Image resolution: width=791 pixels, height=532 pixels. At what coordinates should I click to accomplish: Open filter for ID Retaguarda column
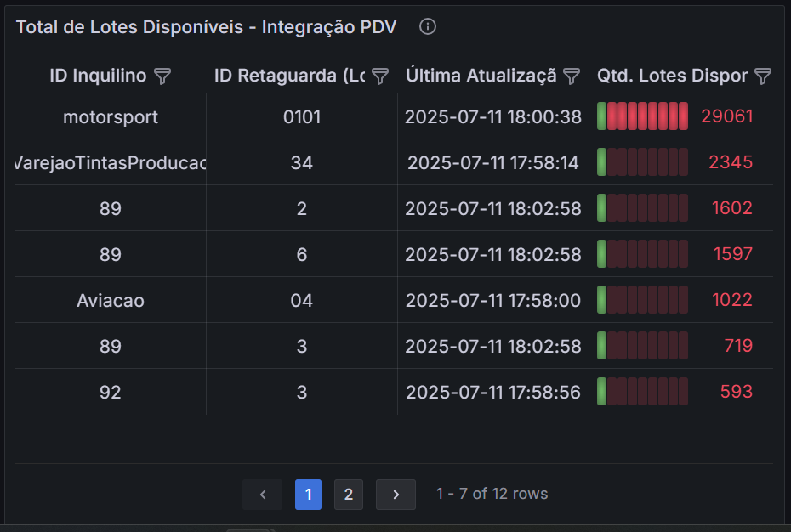pos(380,76)
